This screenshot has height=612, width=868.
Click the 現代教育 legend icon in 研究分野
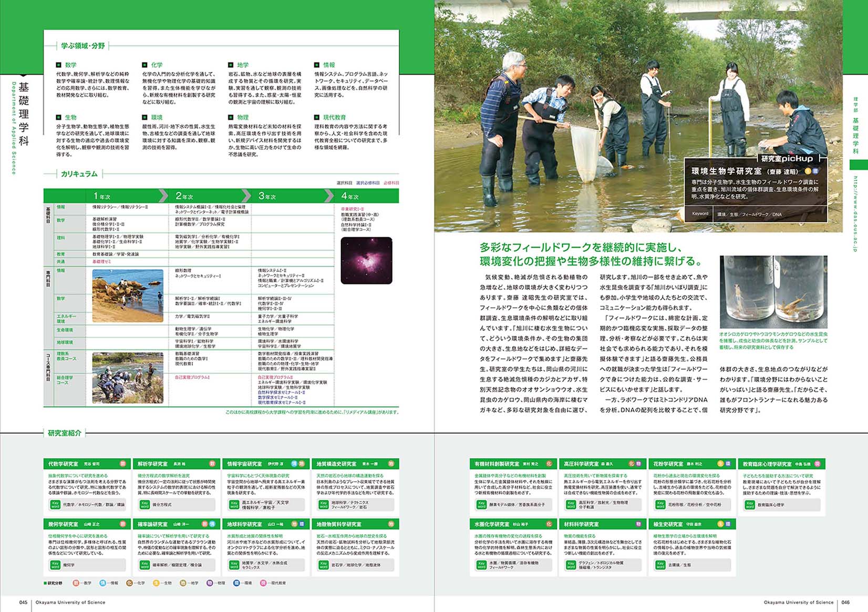tap(263, 583)
